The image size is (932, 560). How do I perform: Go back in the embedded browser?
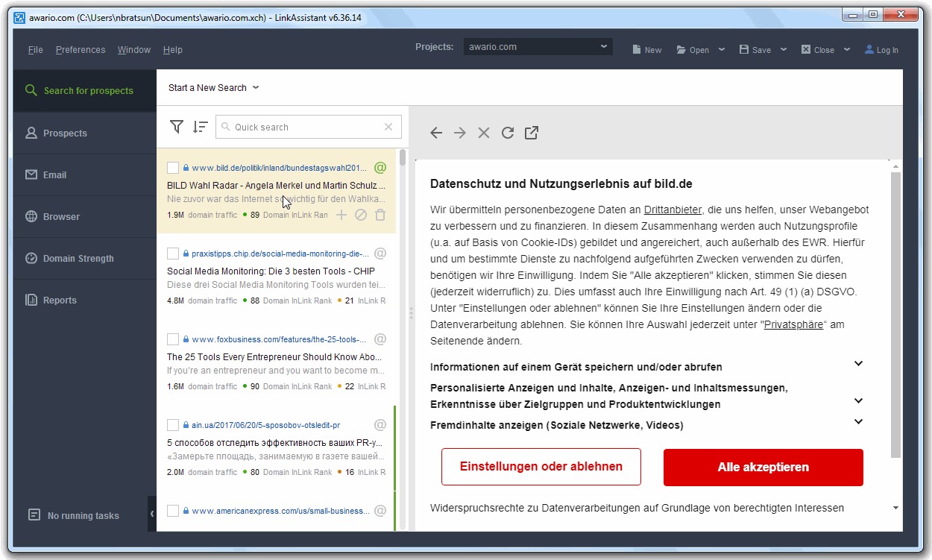tap(436, 133)
